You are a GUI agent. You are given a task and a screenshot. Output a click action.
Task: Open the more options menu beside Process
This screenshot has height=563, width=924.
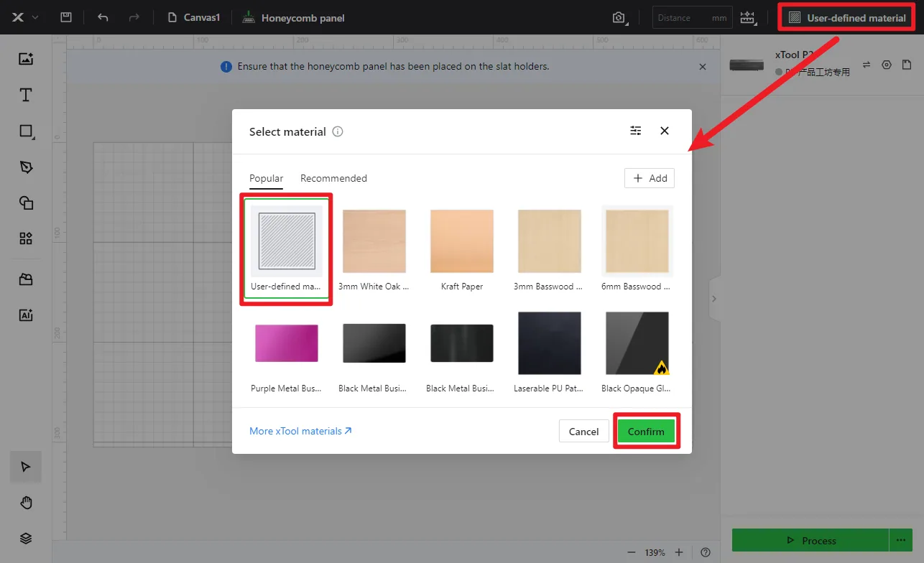pos(900,540)
